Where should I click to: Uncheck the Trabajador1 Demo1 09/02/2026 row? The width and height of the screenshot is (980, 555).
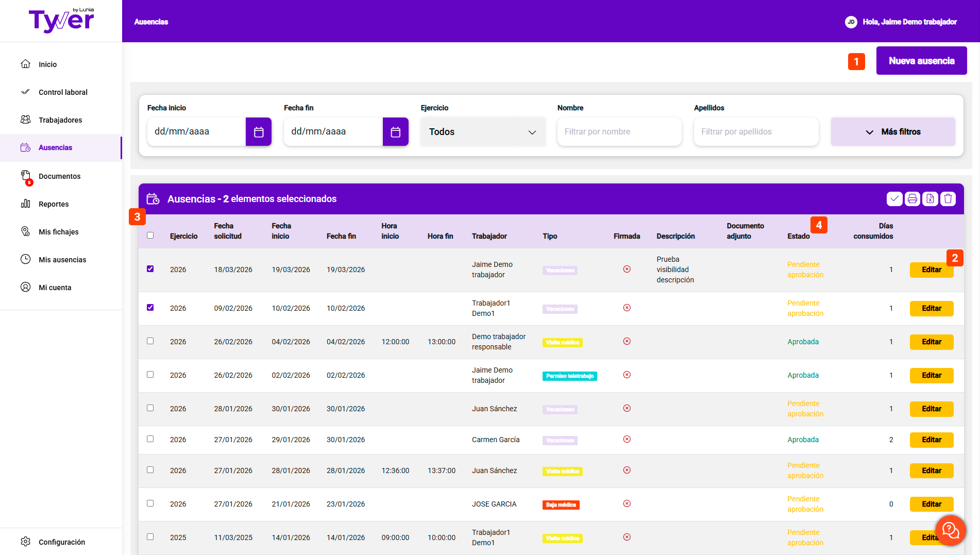(x=150, y=308)
